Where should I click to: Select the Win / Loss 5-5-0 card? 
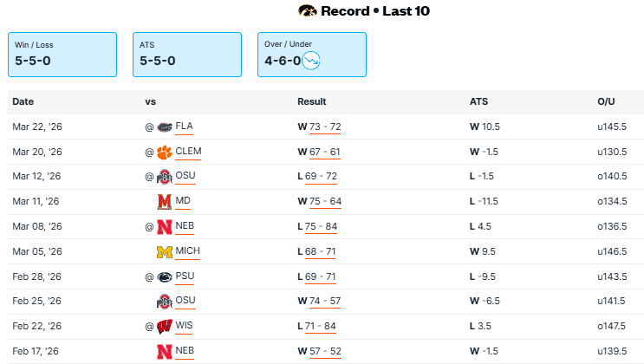(62, 54)
